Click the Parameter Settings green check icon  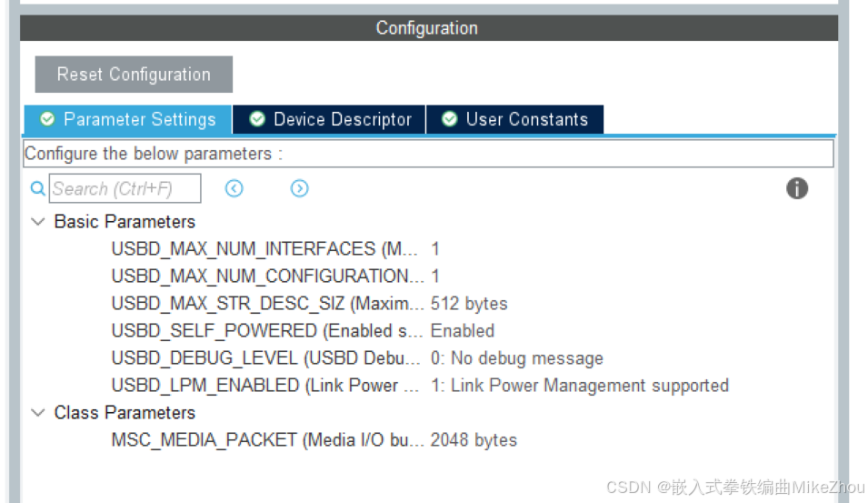[x=47, y=119]
